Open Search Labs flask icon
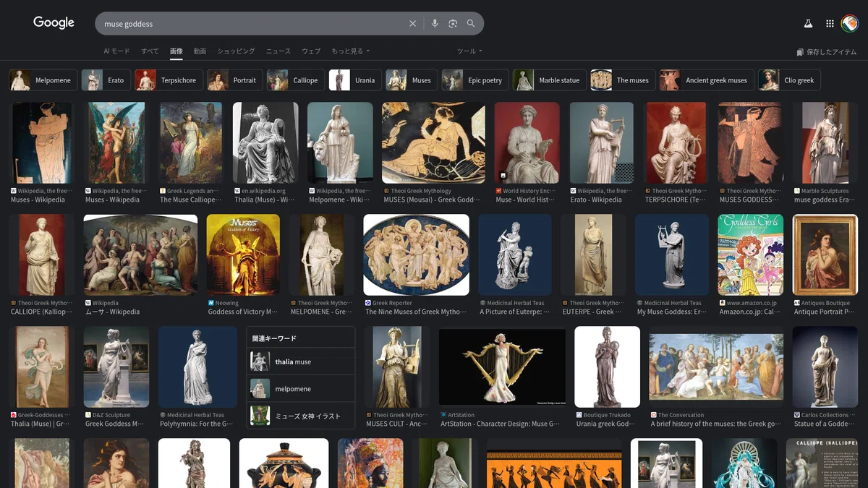 809,24
